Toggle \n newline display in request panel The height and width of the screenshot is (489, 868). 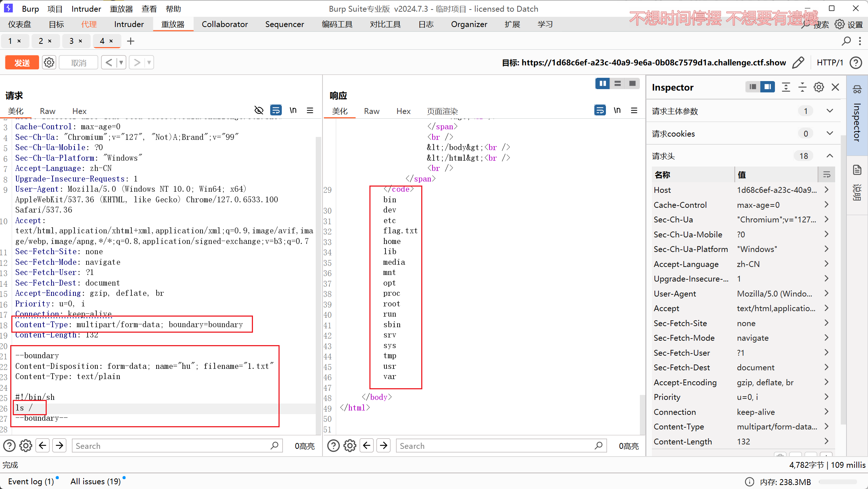(293, 110)
